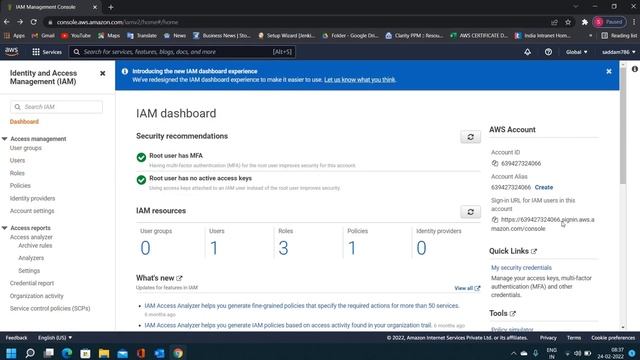
Task: Share this page from the address bar
Action: tap(554, 22)
